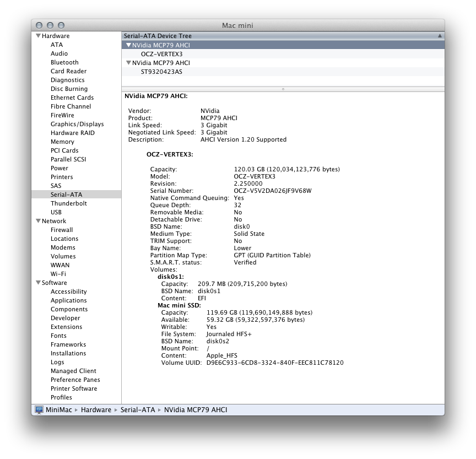Viewport: 476px width, 459px height.
Task: Select the ST9320423AS drive row
Action: click(x=283, y=72)
